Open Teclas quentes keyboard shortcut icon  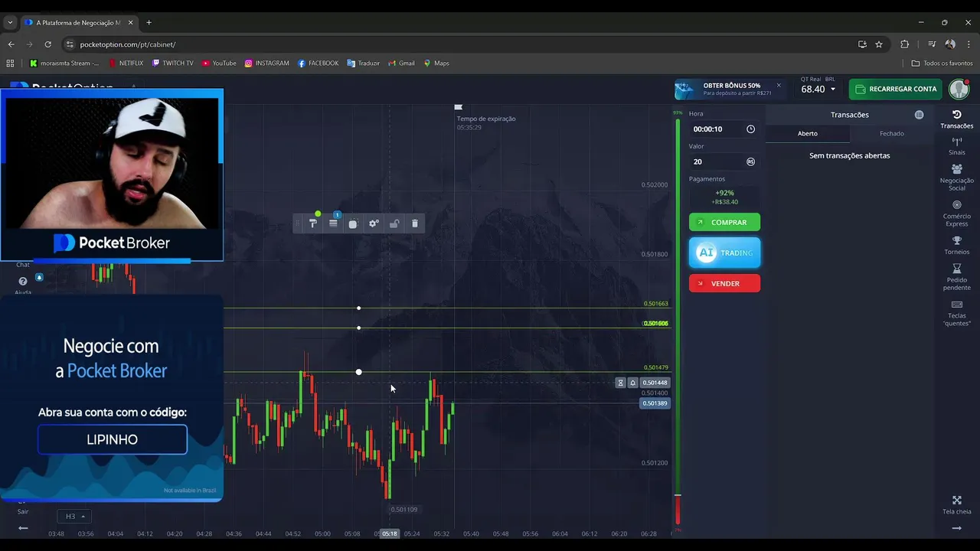956,313
